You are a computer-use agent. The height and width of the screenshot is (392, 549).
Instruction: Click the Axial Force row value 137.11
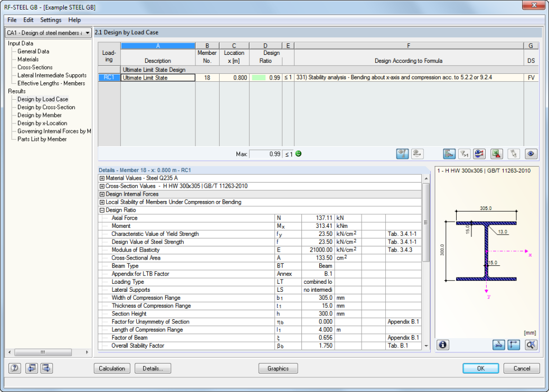pyautogui.click(x=318, y=218)
